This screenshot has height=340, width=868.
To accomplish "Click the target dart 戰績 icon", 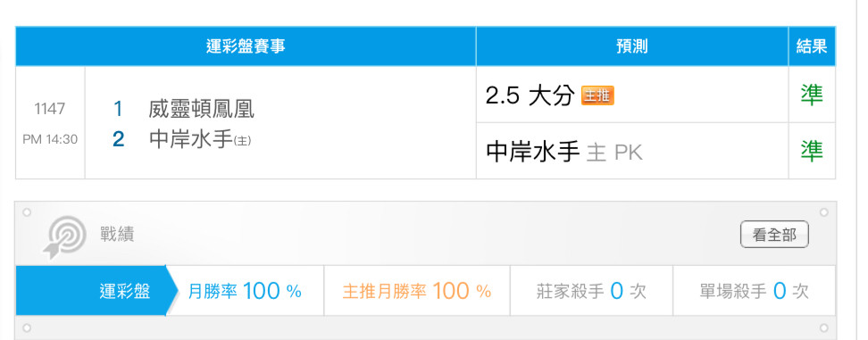I will click(x=64, y=237).
